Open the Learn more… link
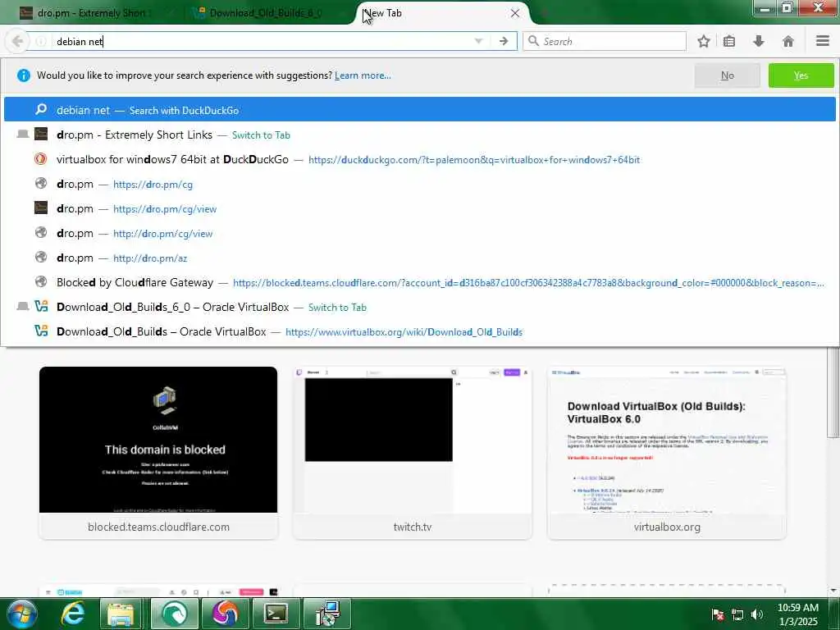 [363, 75]
